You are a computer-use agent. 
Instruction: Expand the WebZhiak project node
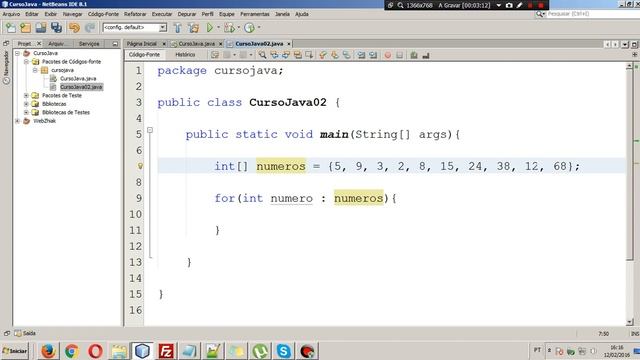(x=18, y=121)
